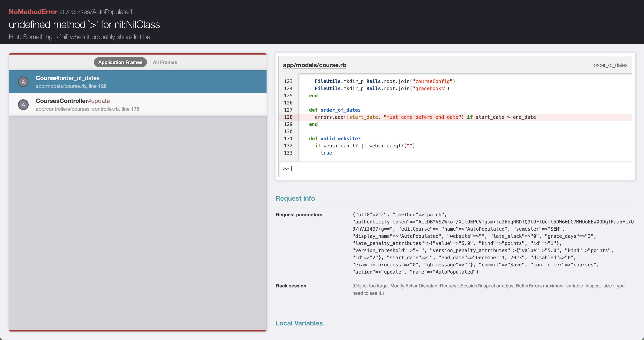This screenshot has width=644, height=340.
Task: Switch to Application Frames view
Action: pos(120,62)
